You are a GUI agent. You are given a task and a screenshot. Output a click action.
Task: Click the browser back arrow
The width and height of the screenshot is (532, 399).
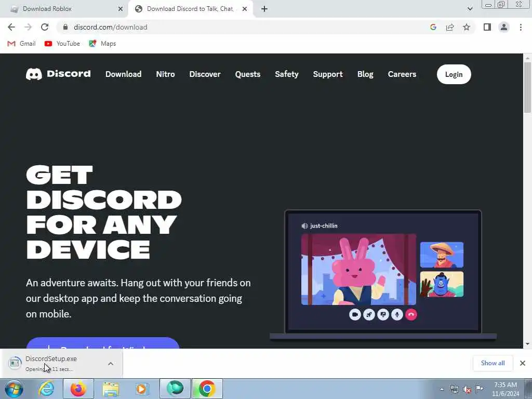tap(11, 27)
